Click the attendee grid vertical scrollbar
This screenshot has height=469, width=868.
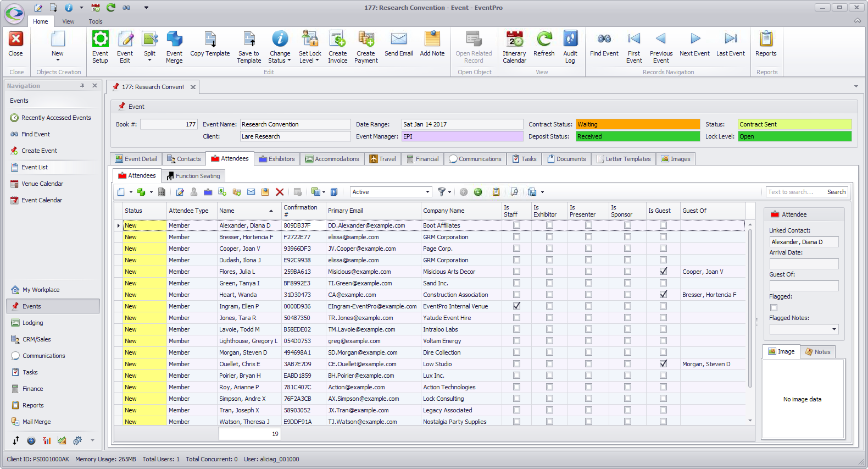[x=750, y=308]
